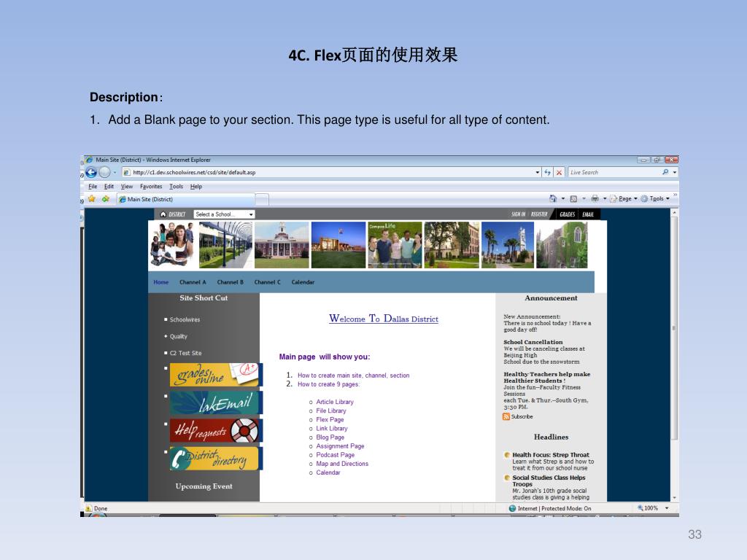Open the recent pages dropdown arrow

click(x=115, y=172)
